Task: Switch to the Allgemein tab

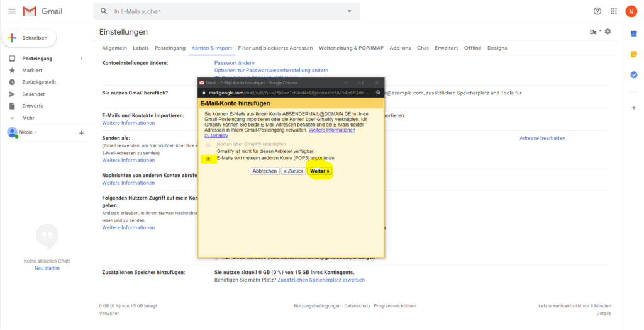Action: (114, 48)
